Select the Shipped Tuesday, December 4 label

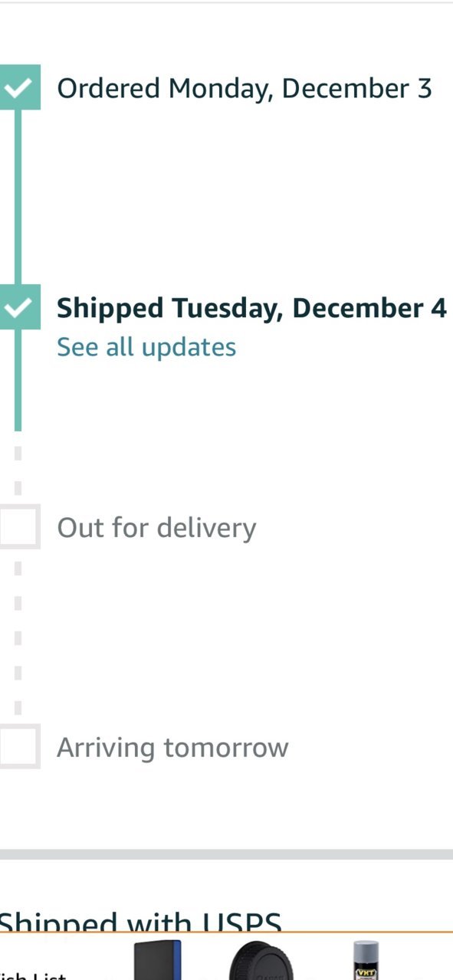point(251,308)
